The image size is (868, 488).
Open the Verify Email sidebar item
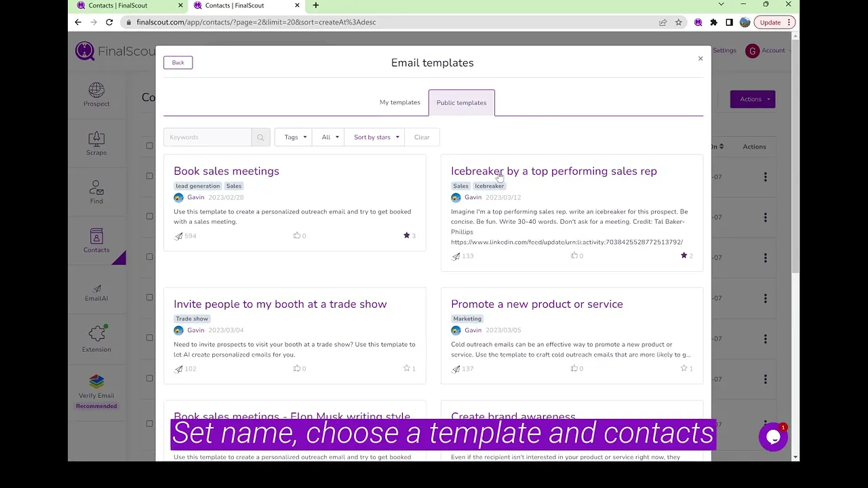tap(96, 392)
